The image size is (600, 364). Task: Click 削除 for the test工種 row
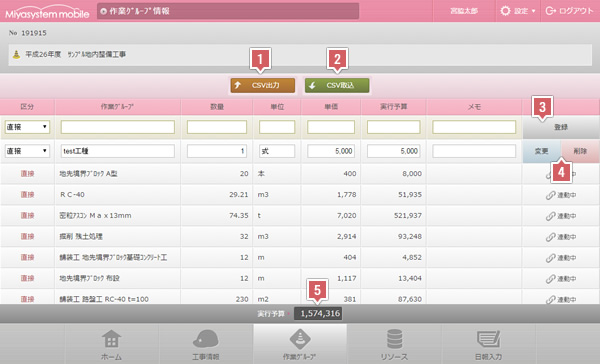tap(580, 151)
